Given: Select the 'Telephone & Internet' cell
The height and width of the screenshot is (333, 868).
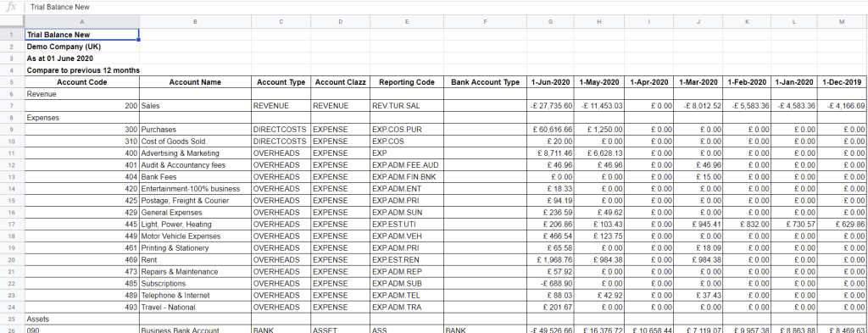Looking at the screenshot, I should [x=196, y=296].
